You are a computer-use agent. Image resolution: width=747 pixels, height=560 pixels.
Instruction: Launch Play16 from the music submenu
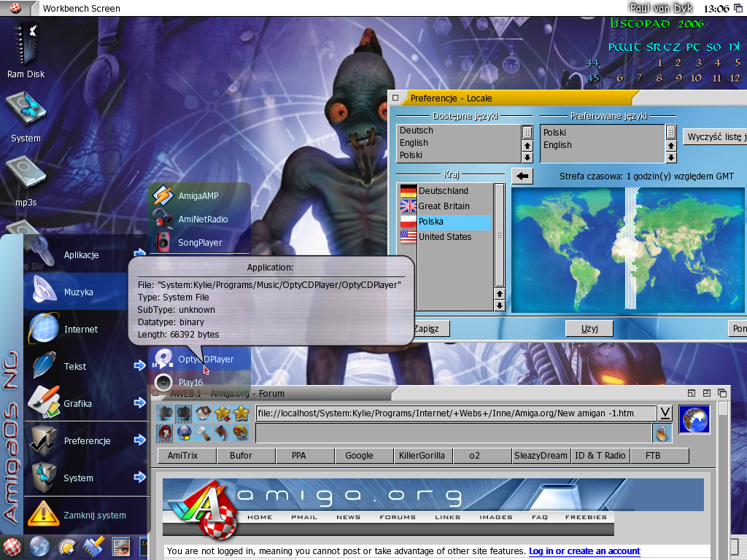tap(199, 382)
